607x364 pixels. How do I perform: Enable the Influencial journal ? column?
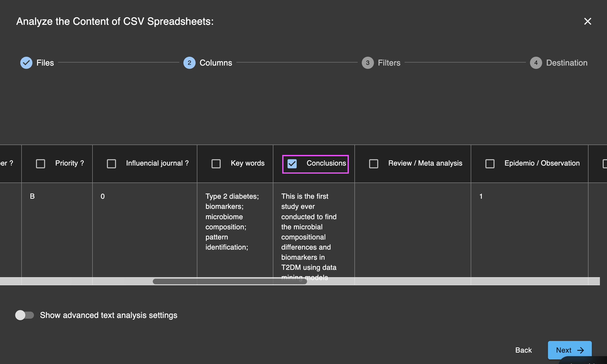[x=111, y=164]
